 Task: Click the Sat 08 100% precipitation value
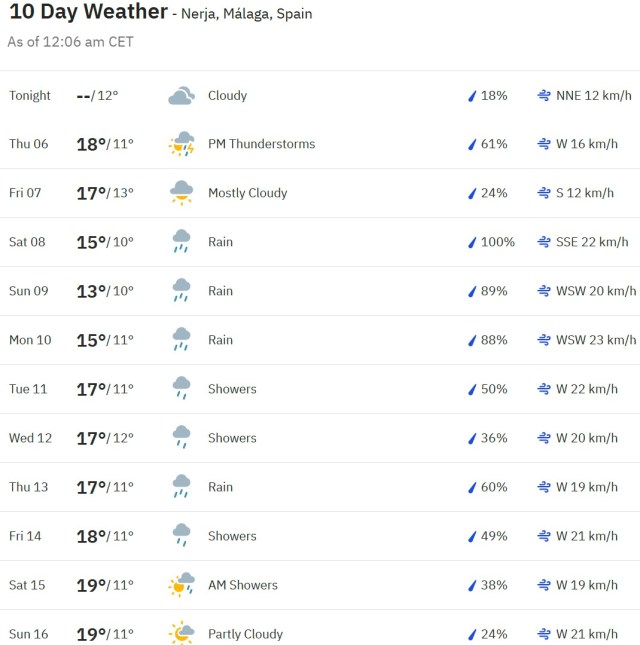[x=498, y=242]
